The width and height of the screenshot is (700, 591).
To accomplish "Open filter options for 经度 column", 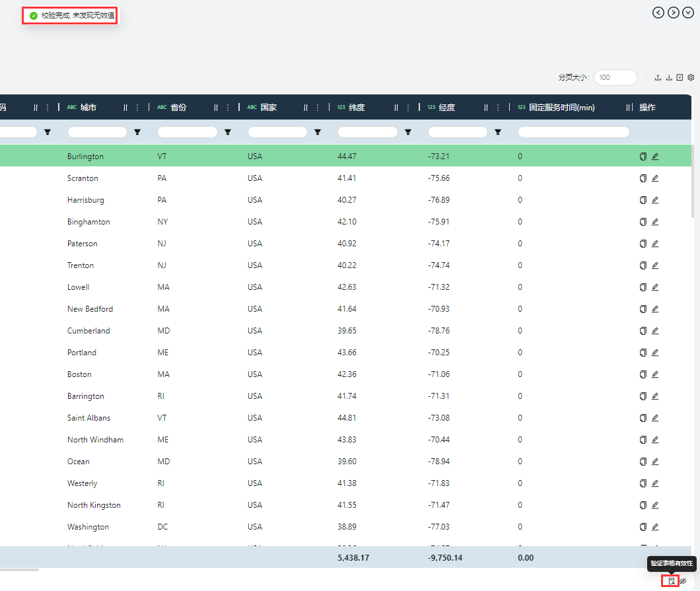I will (x=498, y=132).
